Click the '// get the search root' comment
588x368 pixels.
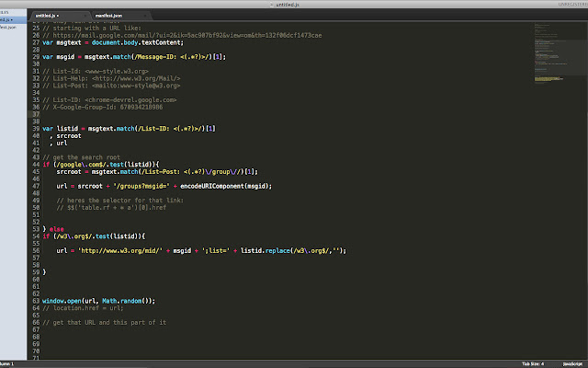[81, 157]
